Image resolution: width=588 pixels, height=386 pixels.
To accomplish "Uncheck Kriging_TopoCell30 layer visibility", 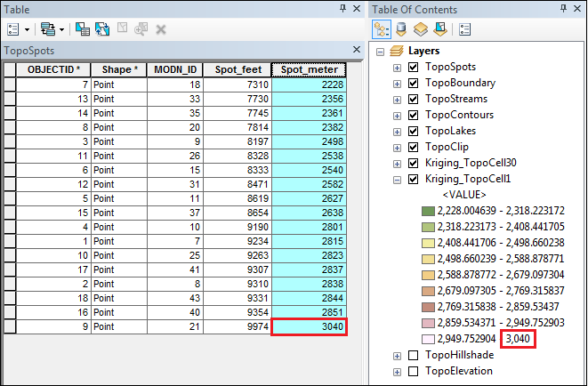I will click(x=414, y=164).
